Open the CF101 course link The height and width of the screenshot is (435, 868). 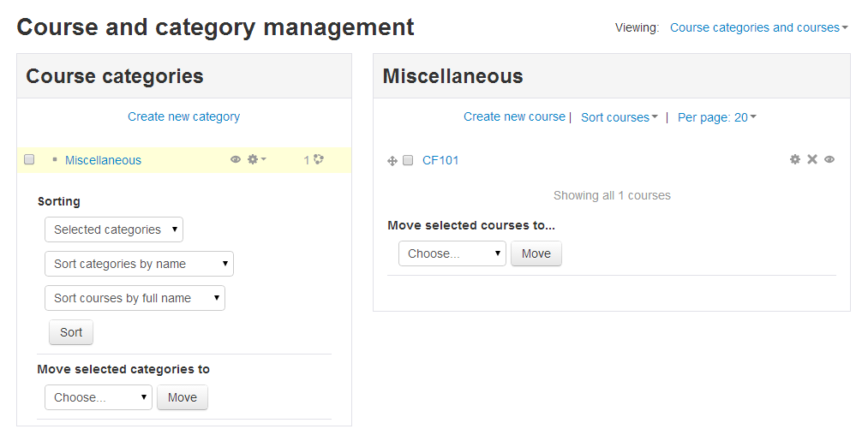[x=440, y=160]
